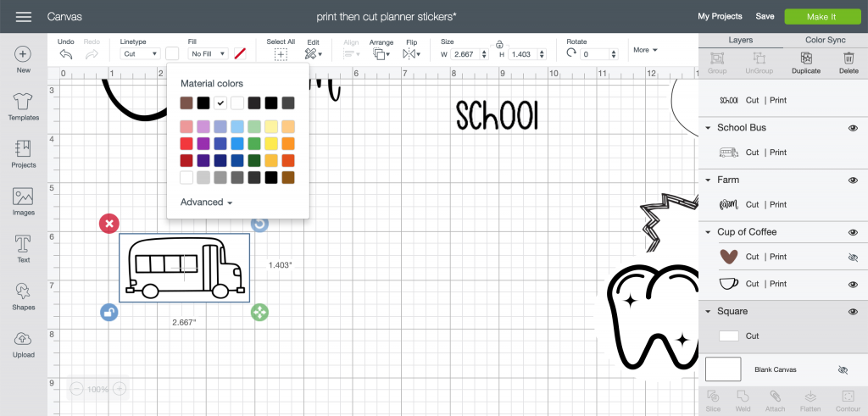This screenshot has width=868, height=416.
Task: Click the green resize handle on bus
Action: tap(259, 313)
